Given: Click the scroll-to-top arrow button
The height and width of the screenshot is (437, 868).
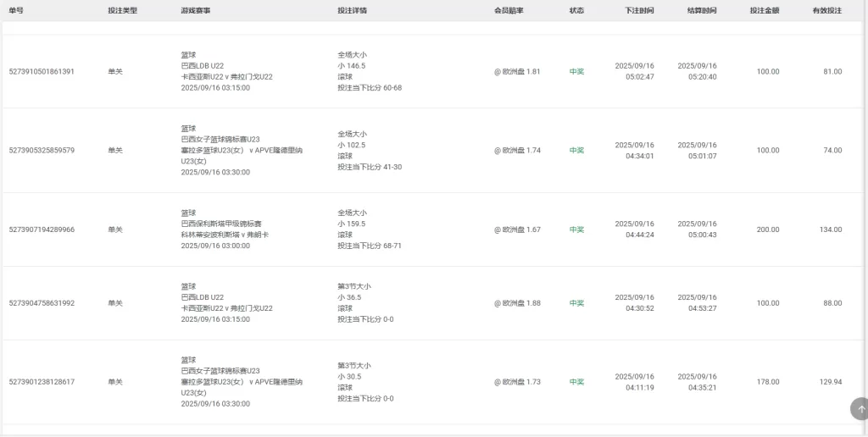Looking at the screenshot, I should 860,409.
